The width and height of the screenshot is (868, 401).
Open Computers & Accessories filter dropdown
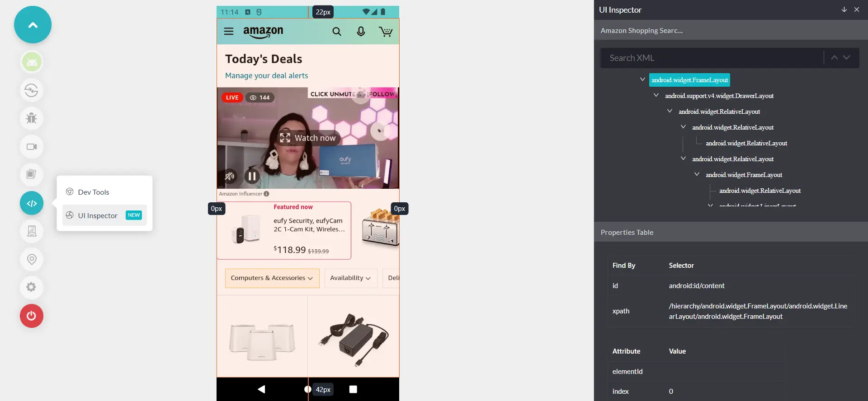[x=272, y=278]
